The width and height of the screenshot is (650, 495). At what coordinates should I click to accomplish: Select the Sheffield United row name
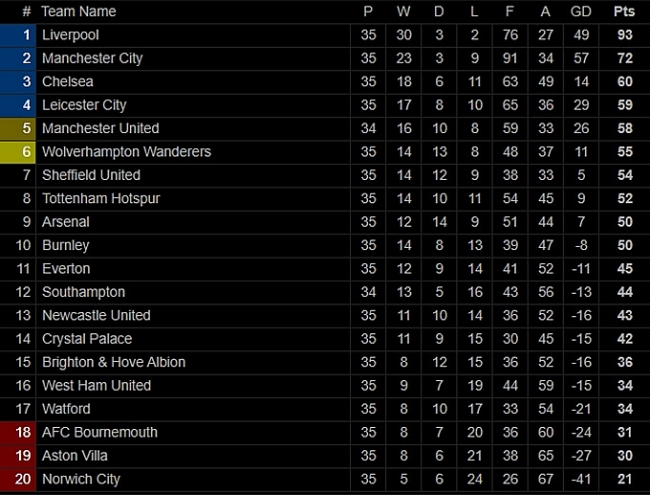(91, 175)
